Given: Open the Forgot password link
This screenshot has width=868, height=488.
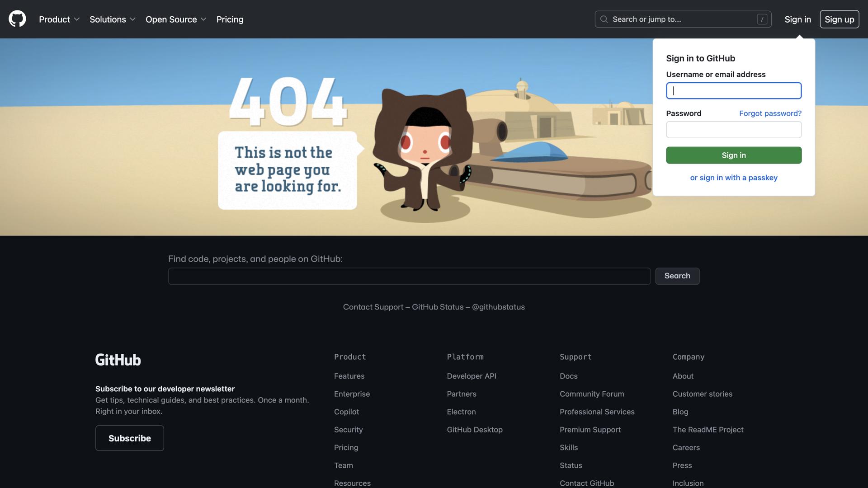Looking at the screenshot, I should [770, 113].
